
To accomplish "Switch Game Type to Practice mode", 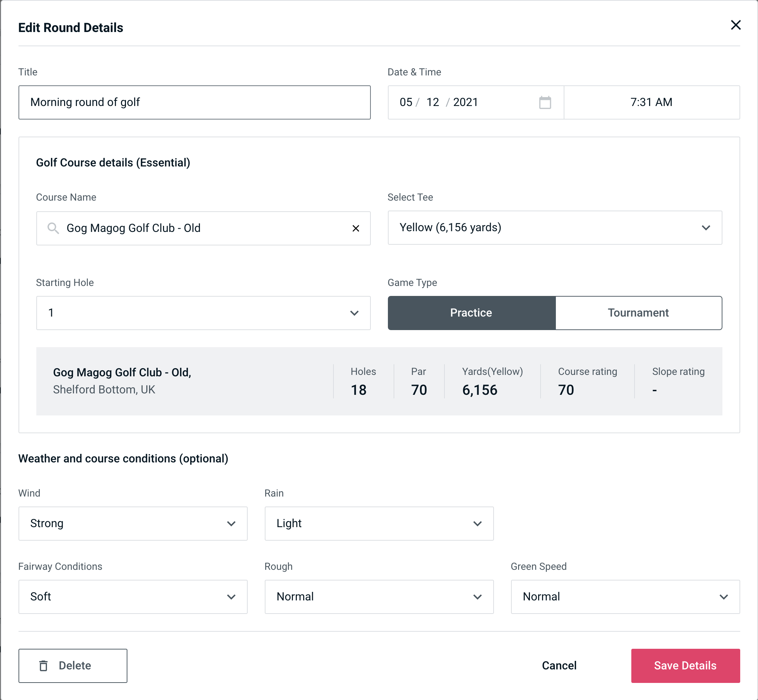I will [x=471, y=312].
